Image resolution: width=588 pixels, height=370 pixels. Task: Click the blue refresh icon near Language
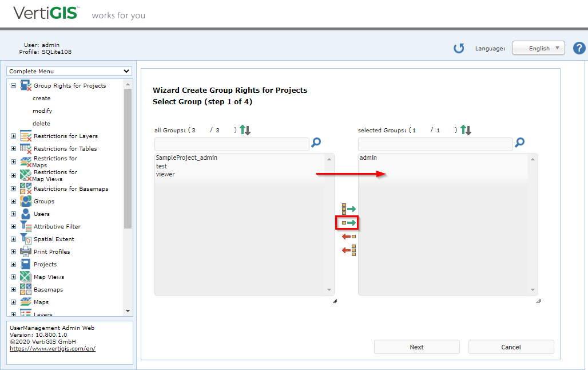[x=459, y=48]
